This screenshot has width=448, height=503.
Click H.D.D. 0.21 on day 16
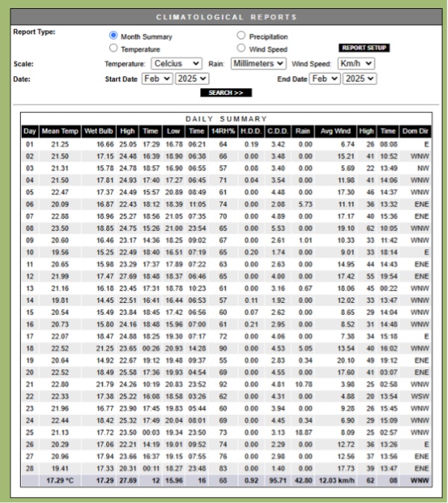click(x=251, y=324)
